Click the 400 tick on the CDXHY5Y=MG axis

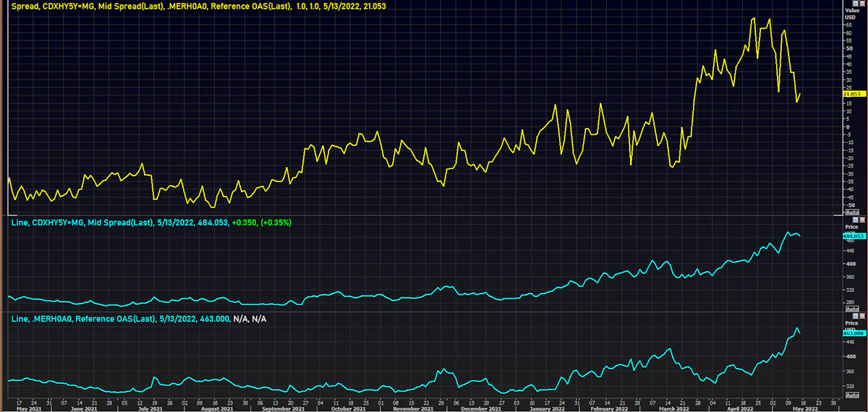[x=852, y=264]
